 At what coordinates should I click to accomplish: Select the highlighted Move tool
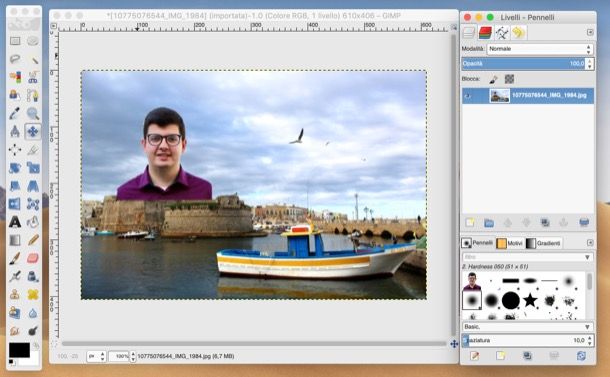coord(33,132)
